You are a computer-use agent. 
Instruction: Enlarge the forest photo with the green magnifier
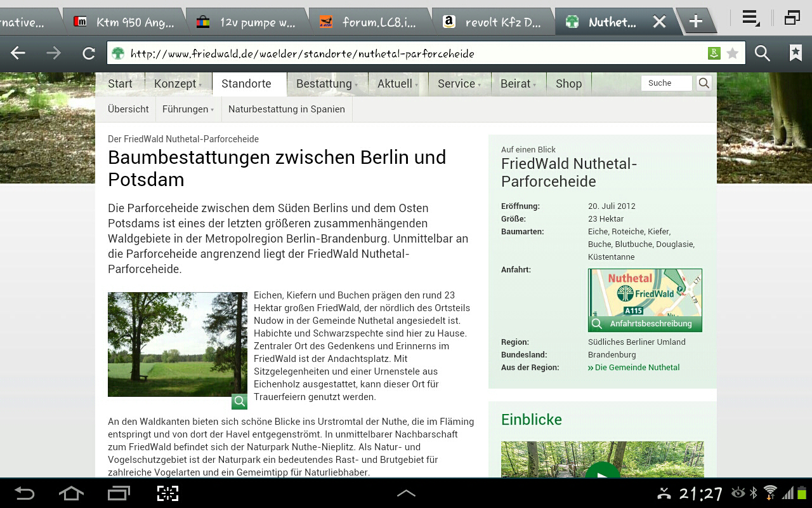pos(239,401)
